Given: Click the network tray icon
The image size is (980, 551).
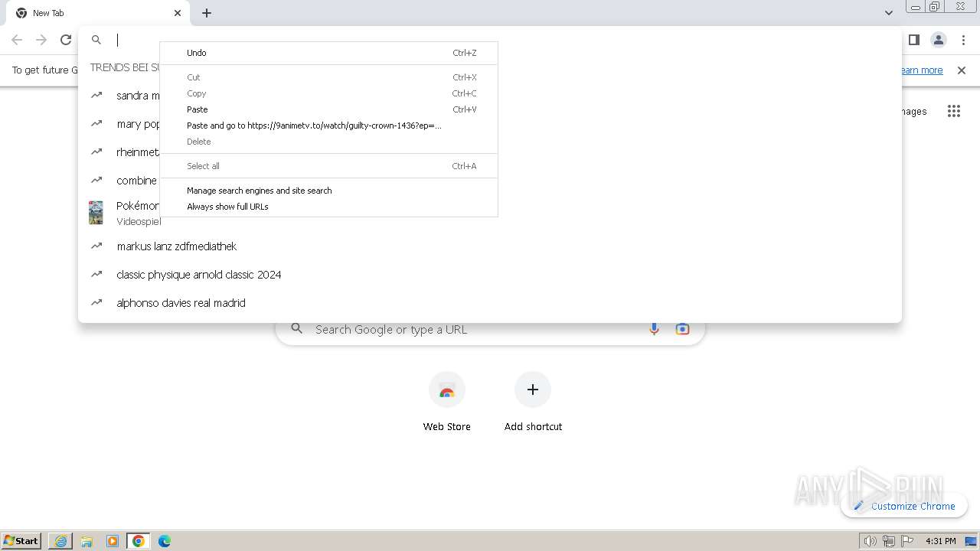Looking at the screenshot, I should tap(889, 541).
